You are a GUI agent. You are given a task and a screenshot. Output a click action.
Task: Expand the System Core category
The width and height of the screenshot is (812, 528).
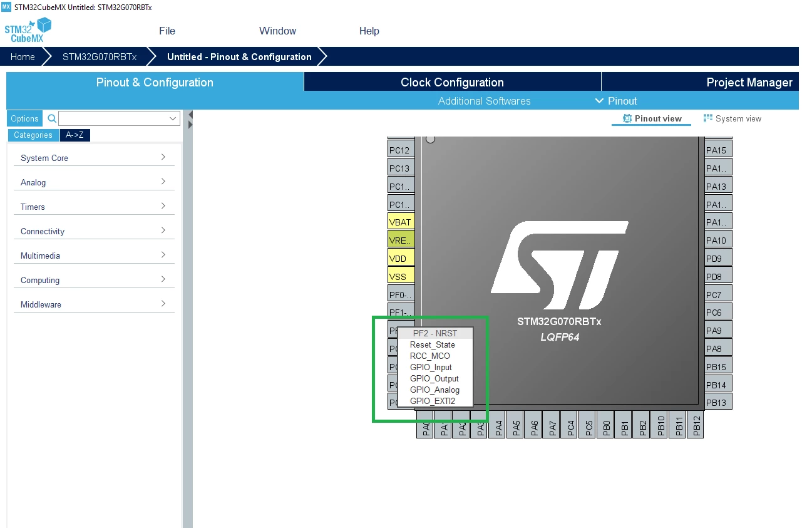click(x=94, y=158)
